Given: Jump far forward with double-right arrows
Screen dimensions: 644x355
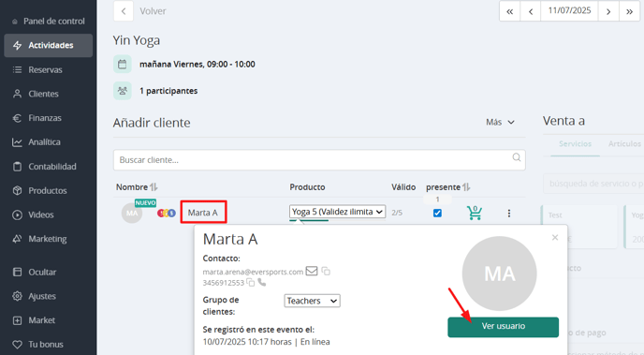Looking at the screenshot, I should [x=629, y=11].
